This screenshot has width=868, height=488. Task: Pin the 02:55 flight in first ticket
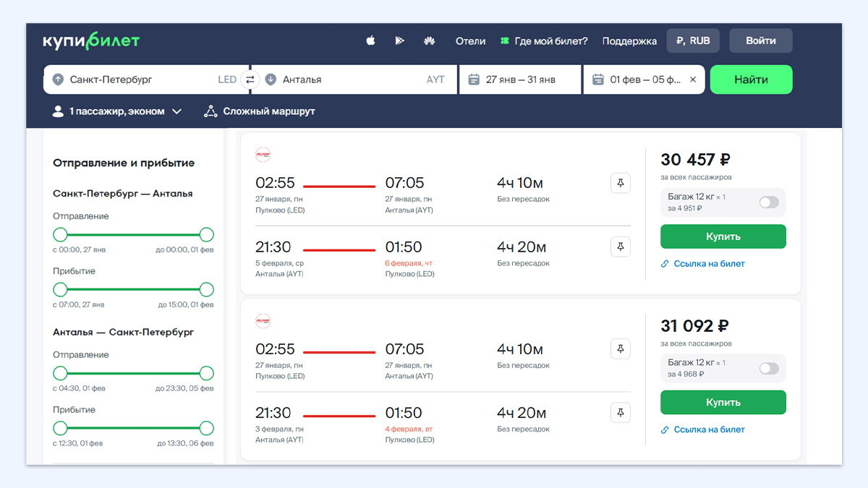pos(620,183)
